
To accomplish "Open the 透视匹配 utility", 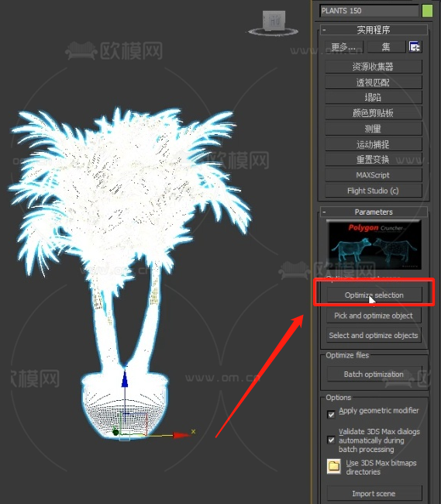I will click(374, 82).
